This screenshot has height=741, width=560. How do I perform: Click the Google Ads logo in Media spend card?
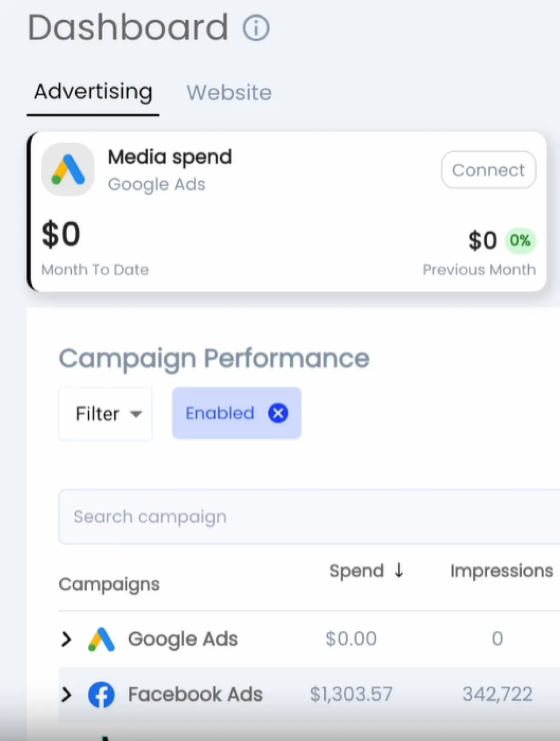(68, 169)
